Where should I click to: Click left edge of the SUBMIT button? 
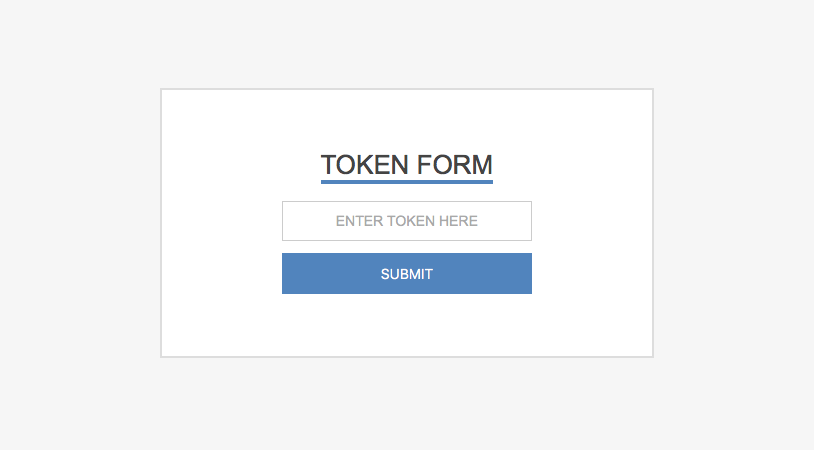click(x=290, y=274)
